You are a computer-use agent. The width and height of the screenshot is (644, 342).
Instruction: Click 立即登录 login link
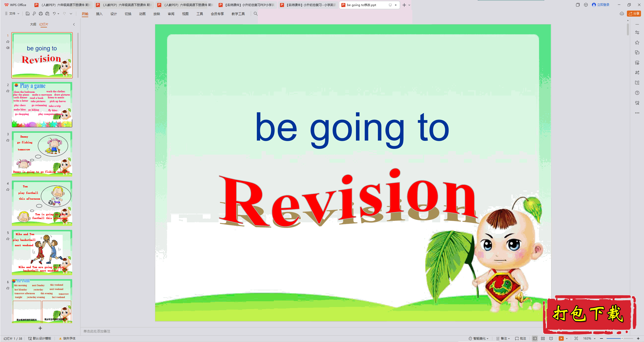[601, 5]
